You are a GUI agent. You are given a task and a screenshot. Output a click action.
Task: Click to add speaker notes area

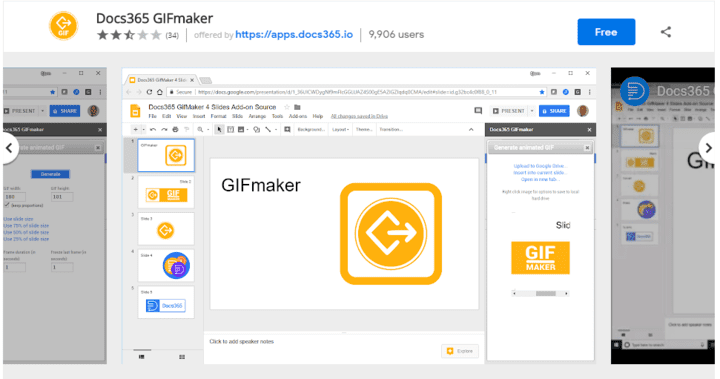click(x=242, y=341)
